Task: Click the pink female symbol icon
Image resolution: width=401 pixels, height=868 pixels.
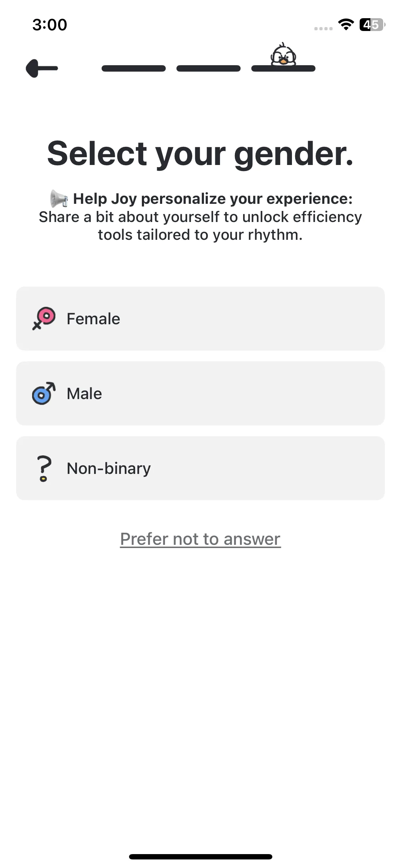Action: (44, 318)
